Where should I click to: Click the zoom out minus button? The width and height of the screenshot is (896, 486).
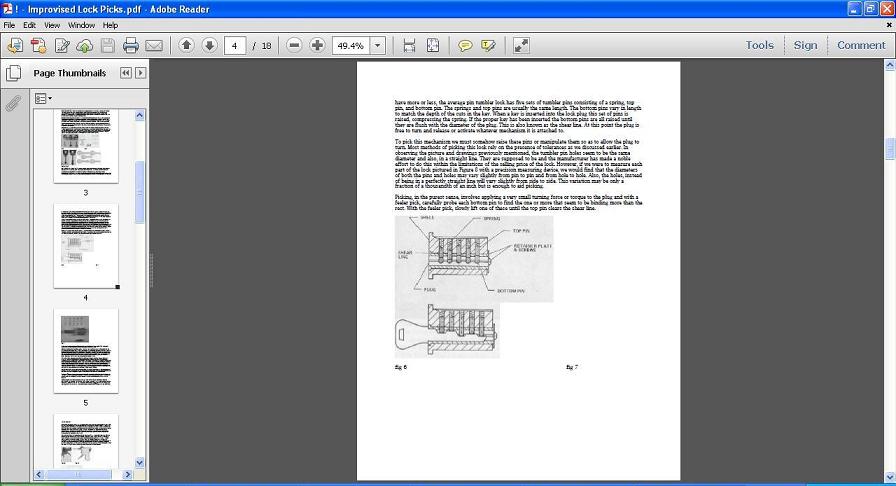click(x=294, y=45)
